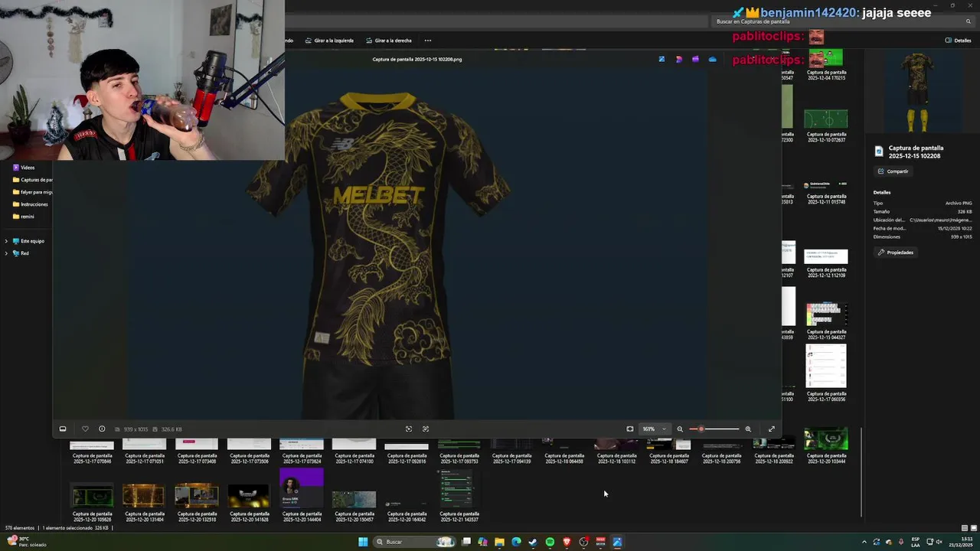Open Task View from the taskbar
The height and width of the screenshot is (551, 980).
[465, 542]
